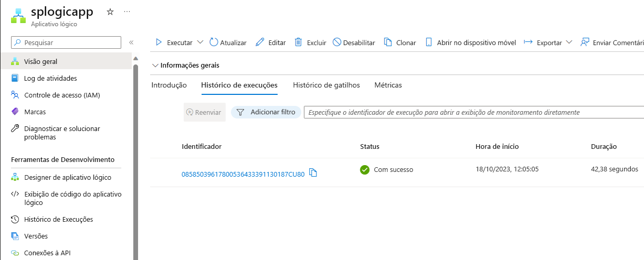
Task: Open the Histórico de gatilhos tab
Action: point(326,85)
